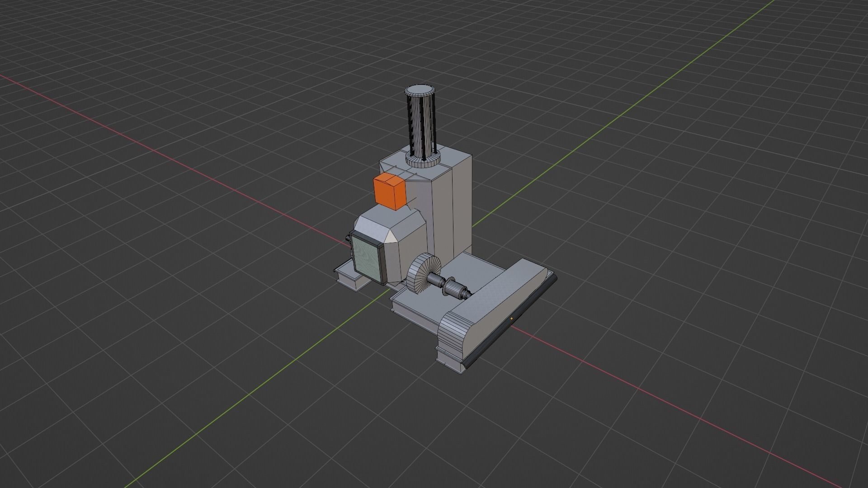This screenshot has height=488, width=868.
Task: Select the small foot block under the screen
Action: click(352, 275)
